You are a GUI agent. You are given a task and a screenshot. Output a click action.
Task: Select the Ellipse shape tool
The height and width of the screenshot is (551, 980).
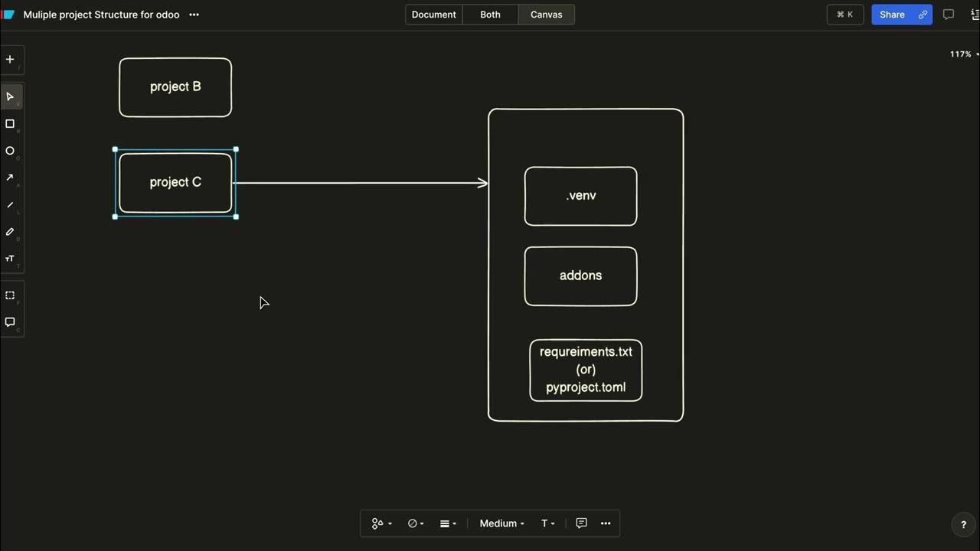10,151
